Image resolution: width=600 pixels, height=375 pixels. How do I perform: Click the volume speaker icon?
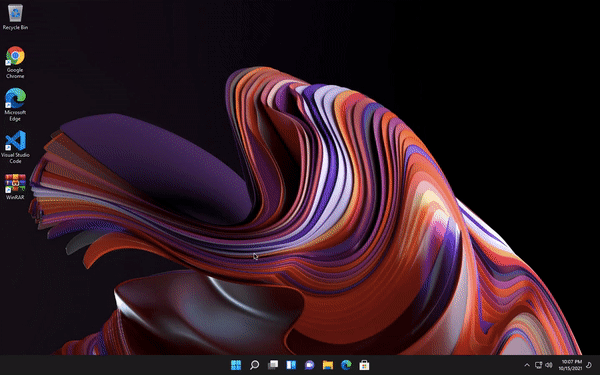click(x=549, y=365)
